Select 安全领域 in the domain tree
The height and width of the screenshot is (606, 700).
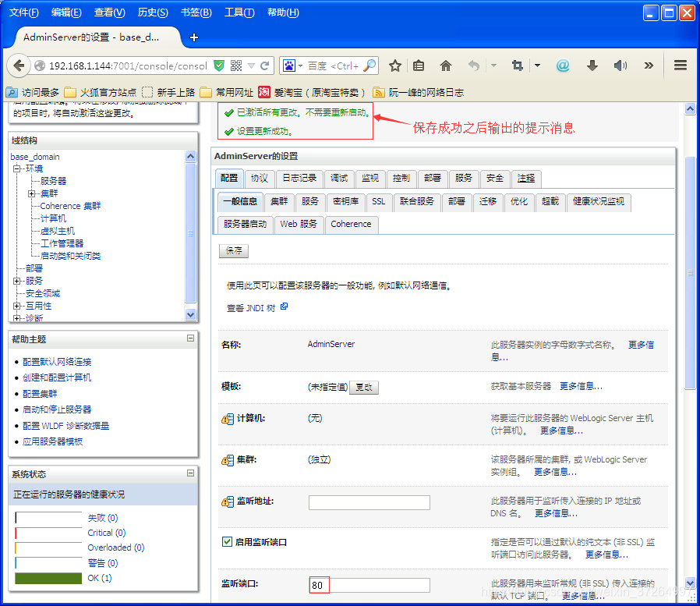[43, 293]
